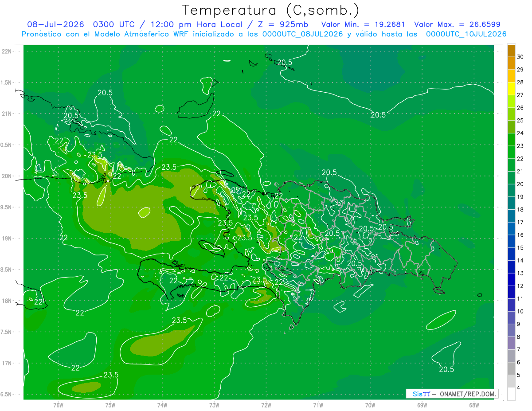Pick the purple swatch between 8 and 9

(511, 330)
